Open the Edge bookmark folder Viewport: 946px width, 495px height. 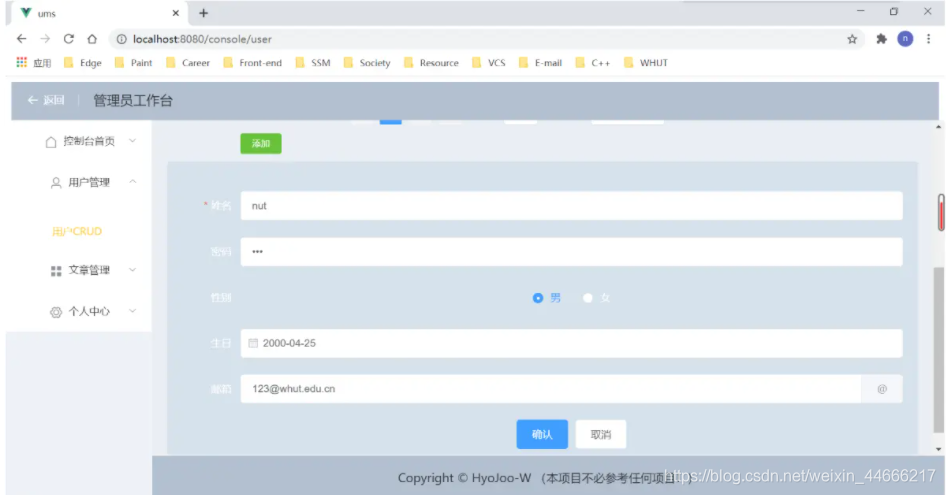(83, 62)
